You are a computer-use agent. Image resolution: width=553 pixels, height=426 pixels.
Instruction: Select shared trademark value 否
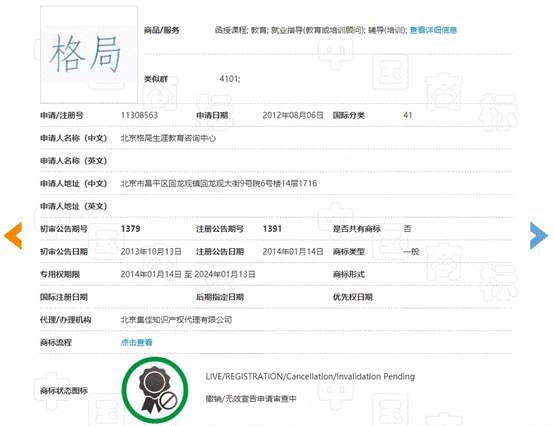(x=407, y=229)
